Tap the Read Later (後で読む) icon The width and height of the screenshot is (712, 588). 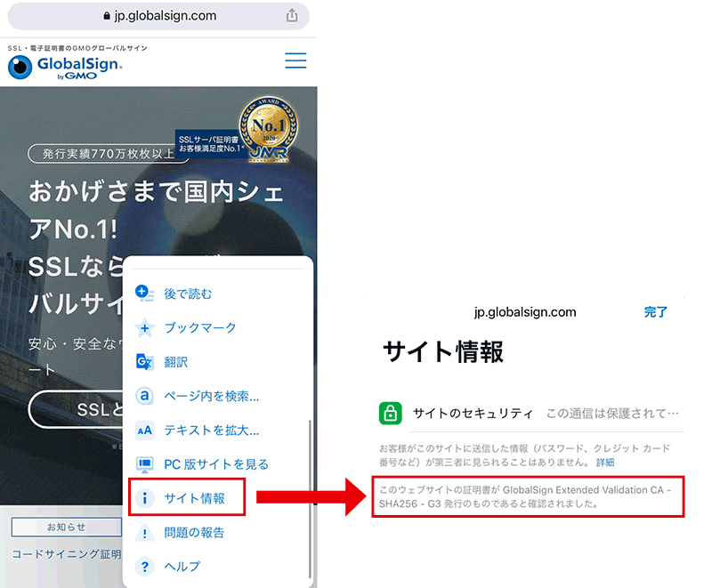click(144, 293)
